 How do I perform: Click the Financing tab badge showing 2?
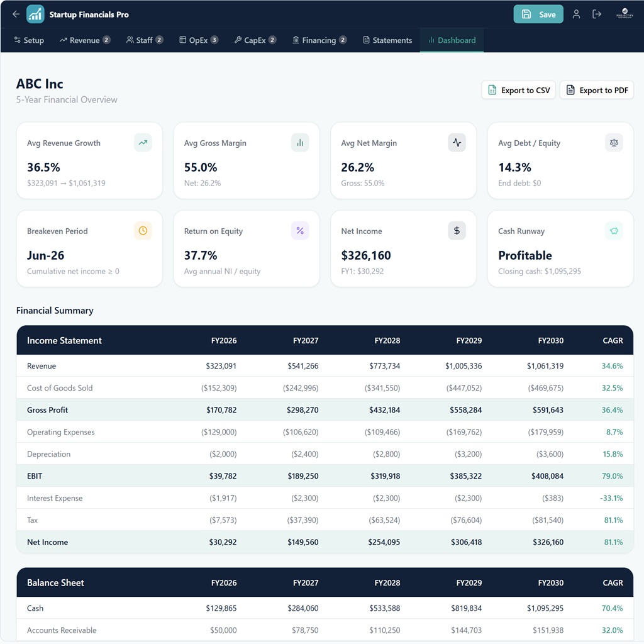pyautogui.click(x=343, y=40)
